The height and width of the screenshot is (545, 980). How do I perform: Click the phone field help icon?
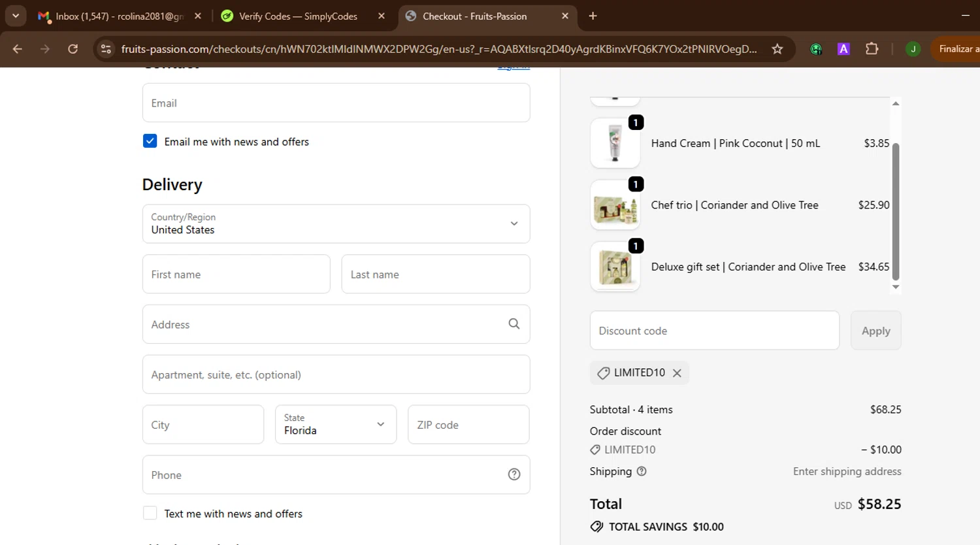tap(514, 474)
